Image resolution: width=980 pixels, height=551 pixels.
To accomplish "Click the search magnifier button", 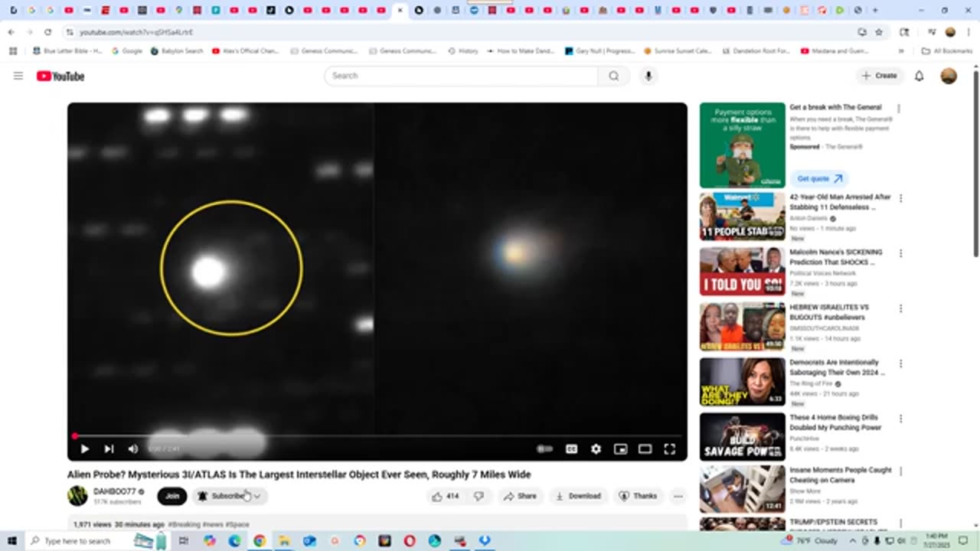I will [x=614, y=76].
